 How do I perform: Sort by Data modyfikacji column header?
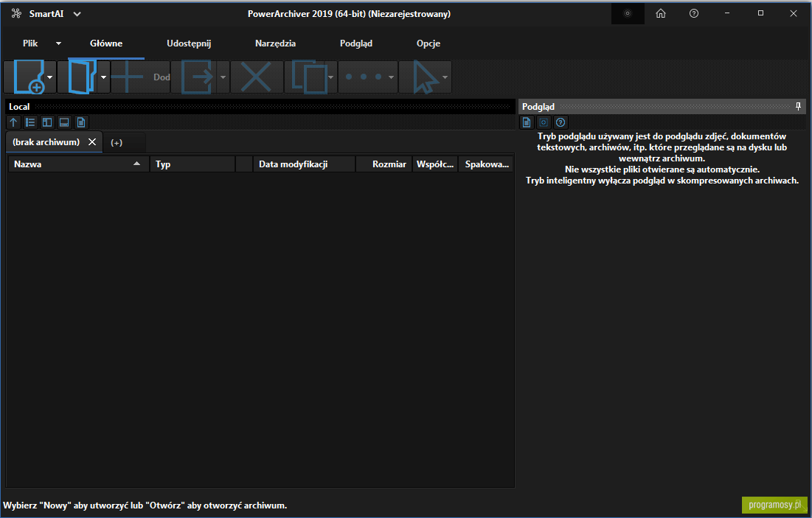click(304, 164)
